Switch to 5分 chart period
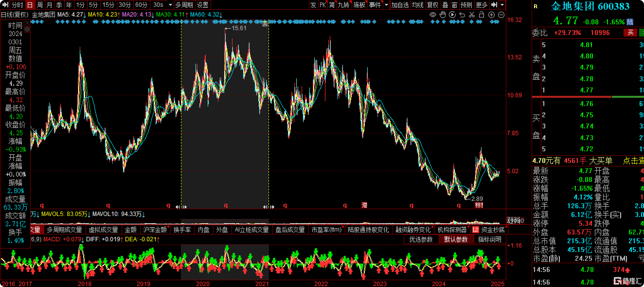The height and width of the screenshot is (287, 644). pyautogui.click(x=93, y=5)
